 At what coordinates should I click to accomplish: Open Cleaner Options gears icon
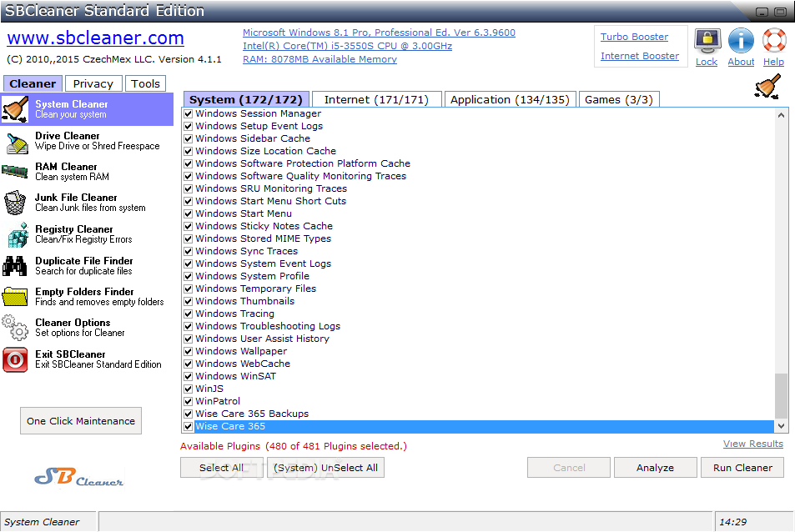(15, 328)
